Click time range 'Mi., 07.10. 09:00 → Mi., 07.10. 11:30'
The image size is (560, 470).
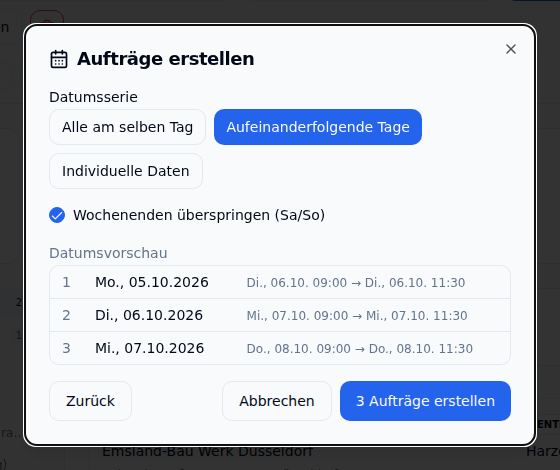tap(357, 316)
